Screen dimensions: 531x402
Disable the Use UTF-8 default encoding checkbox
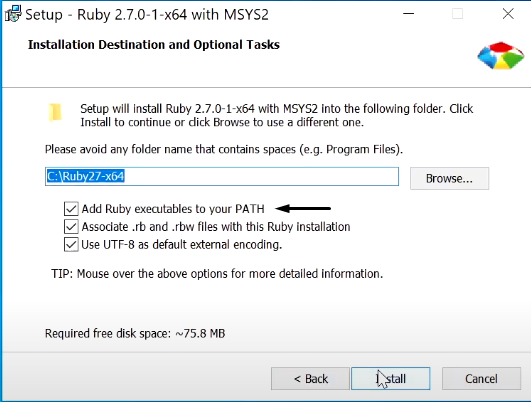click(71, 244)
